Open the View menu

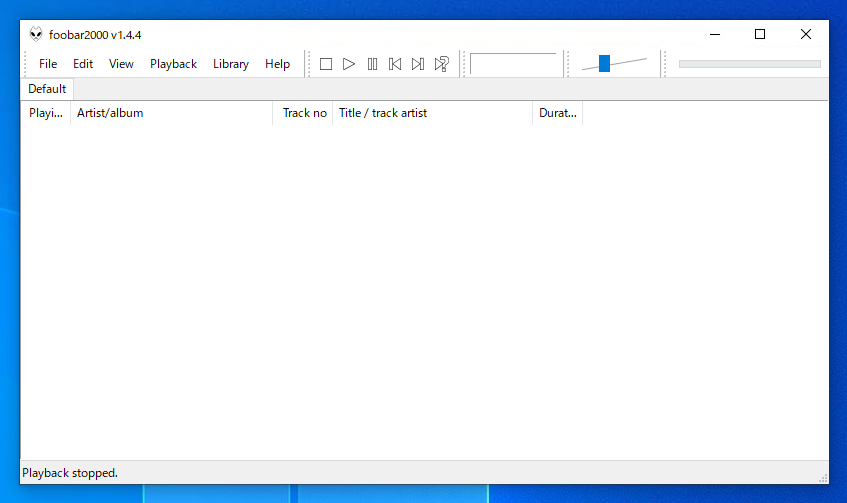click(121, 64)
